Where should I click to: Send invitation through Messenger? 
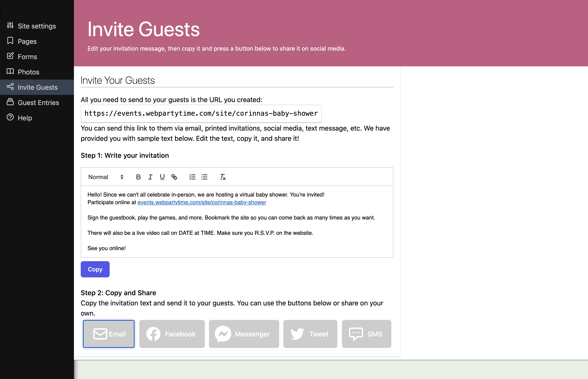coord(244,334)
